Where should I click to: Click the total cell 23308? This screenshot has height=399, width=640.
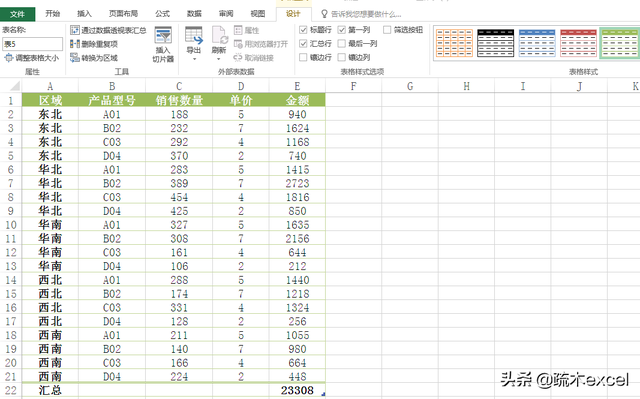pos(297,390)
